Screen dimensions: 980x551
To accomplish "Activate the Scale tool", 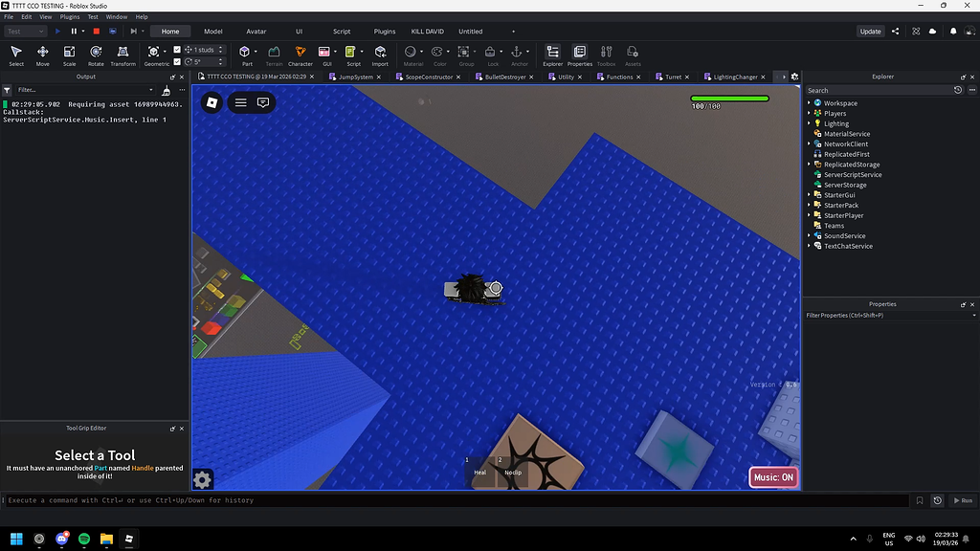I will (x=69, y=55).
